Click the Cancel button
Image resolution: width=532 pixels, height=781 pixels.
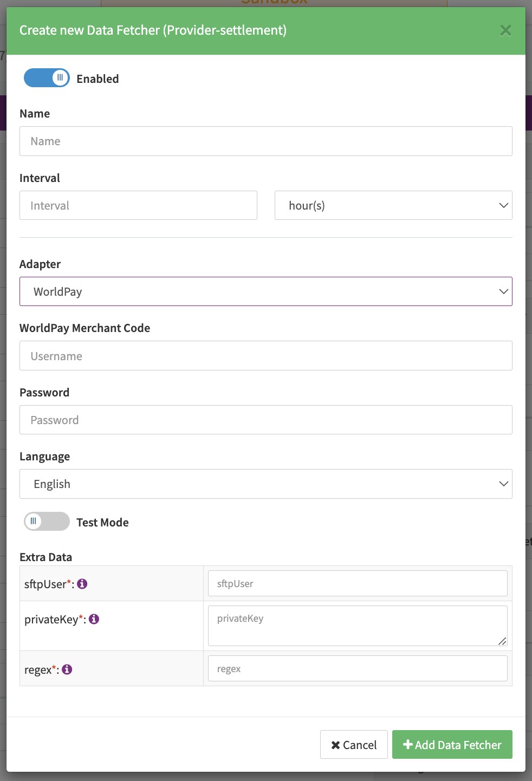[x=354, y=745]
